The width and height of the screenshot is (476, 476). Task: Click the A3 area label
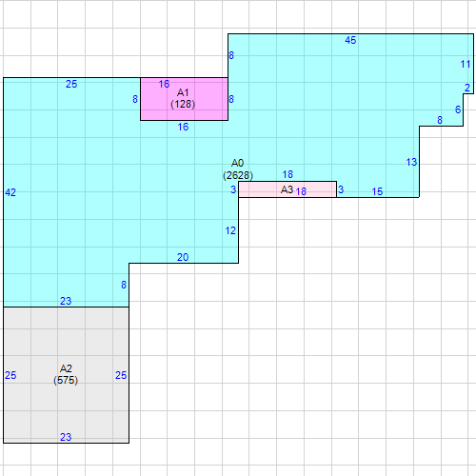coord(287,189)
